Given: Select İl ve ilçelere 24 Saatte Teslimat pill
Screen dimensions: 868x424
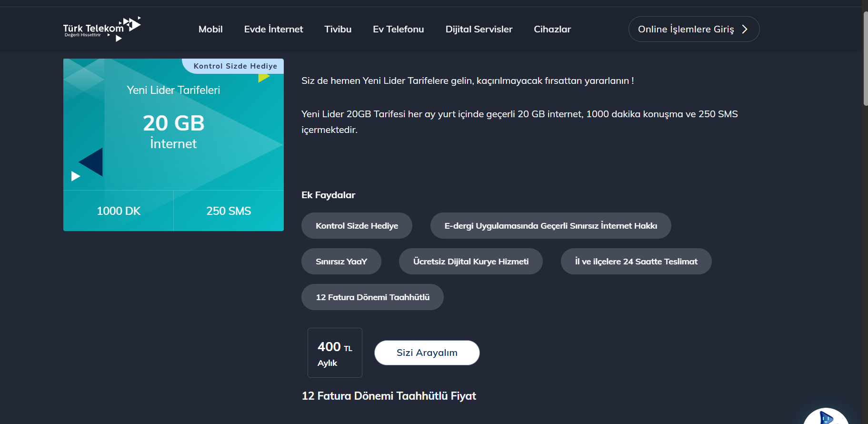Looking at the screenshot, I should 636,262.
